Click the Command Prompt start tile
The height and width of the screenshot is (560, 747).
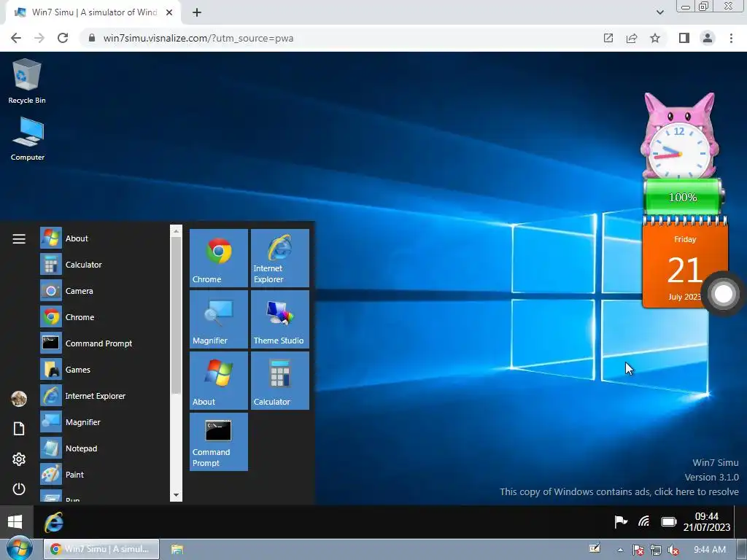(x=219, y=441)
